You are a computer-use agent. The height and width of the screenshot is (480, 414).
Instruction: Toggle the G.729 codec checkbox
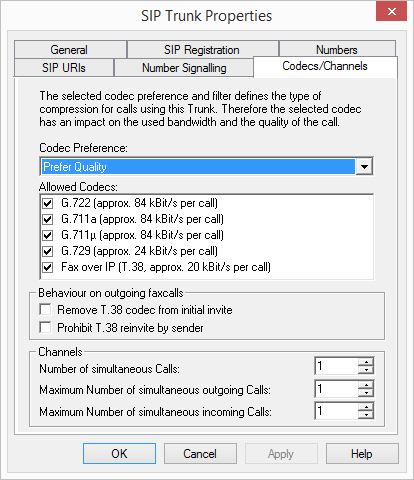(x=48, y=251)
